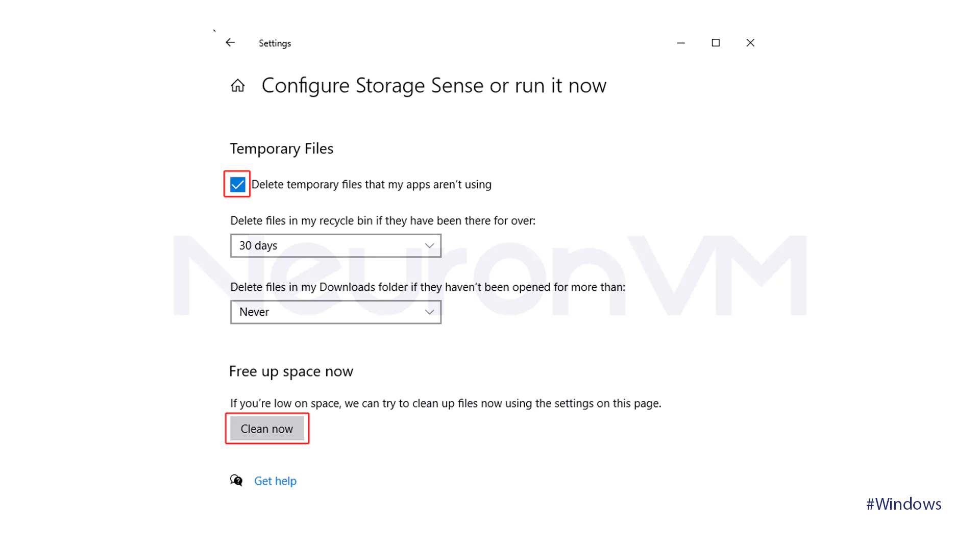Viewport: 980px width, 551px height.
Task: Close the Settings window
Action: (750, 43)
